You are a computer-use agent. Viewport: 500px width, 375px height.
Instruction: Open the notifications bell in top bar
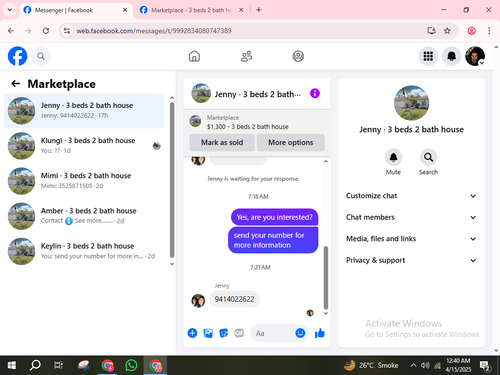451,56
